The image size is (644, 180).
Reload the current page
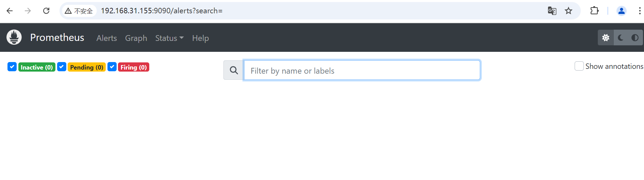46,11
